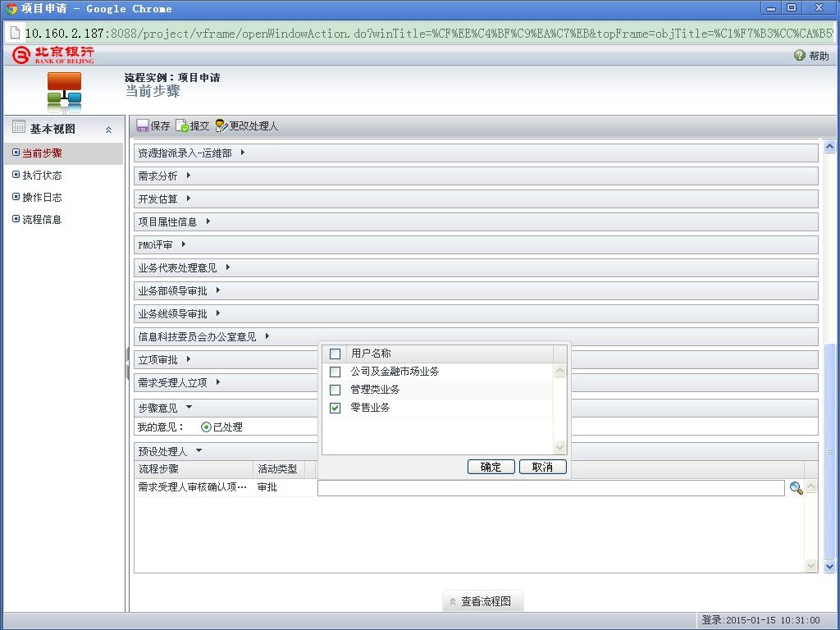The height and width of the screenshot is (630, 840).
Task: Check the 管理类业务 checkbox
Action: (x=335, y=390)
